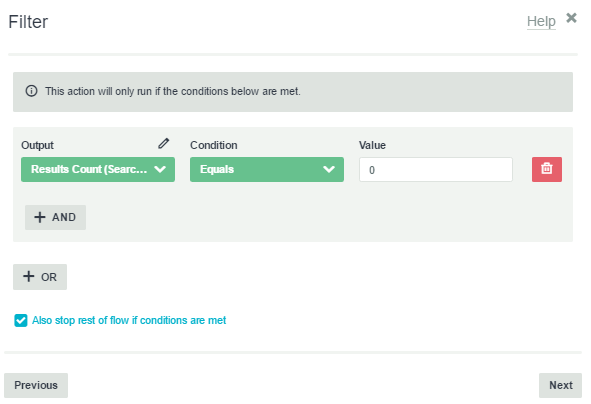This screenshot has height=404, width=591.
Task: Uncheck the stop rest of flow checkbox
Action: (x=21, y=320)
